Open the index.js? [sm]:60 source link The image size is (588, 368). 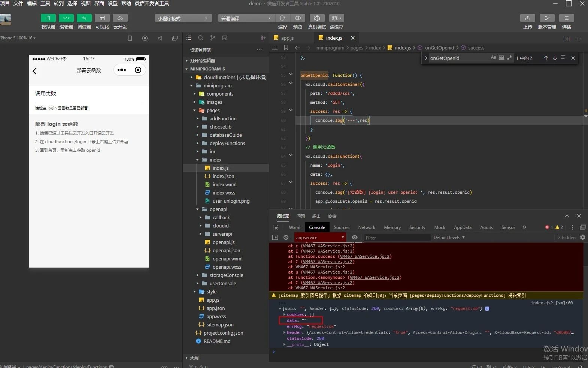tap(551, 303)
